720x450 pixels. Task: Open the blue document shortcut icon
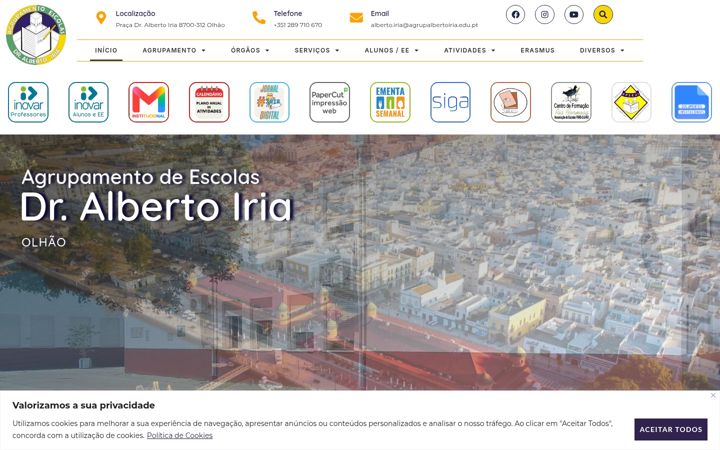click(x=692, y=102)
